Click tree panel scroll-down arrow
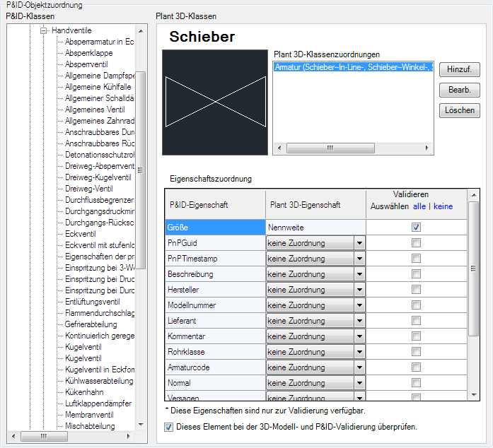493x448 pixels. pos(141,425)
